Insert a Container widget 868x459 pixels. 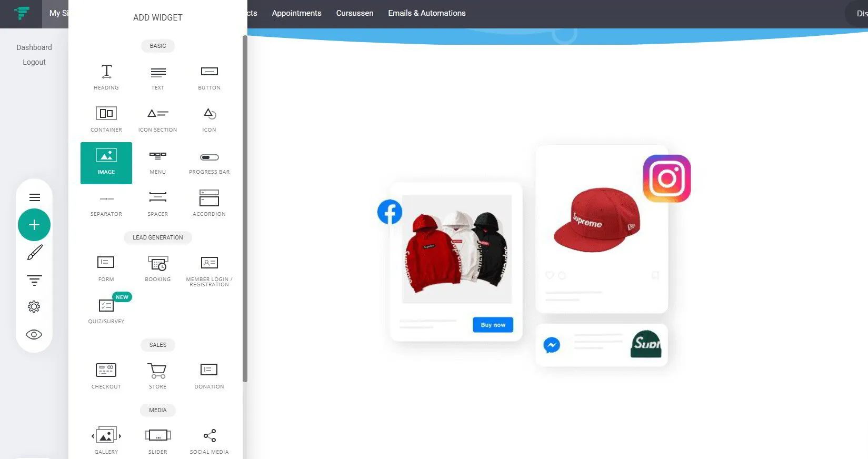coord(106,119)
